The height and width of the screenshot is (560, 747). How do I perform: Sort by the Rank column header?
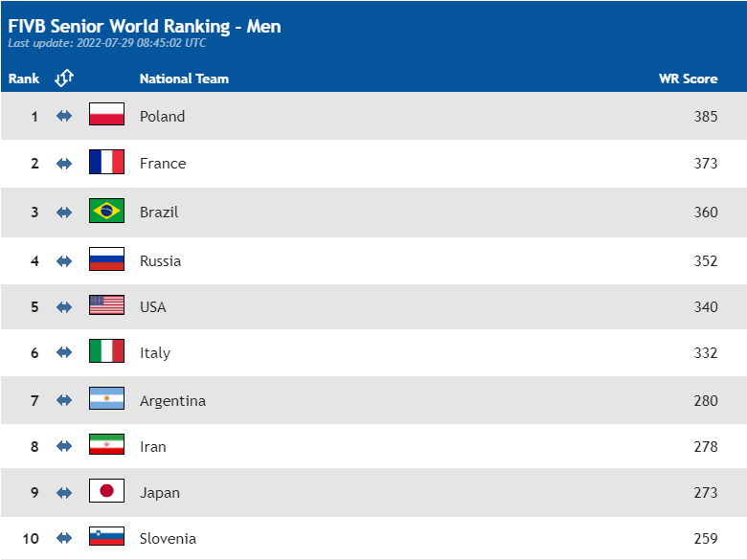click(24, 78)
